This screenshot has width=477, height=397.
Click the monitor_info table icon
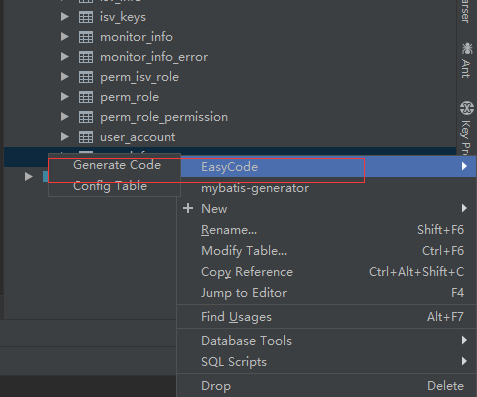[86, 37]
